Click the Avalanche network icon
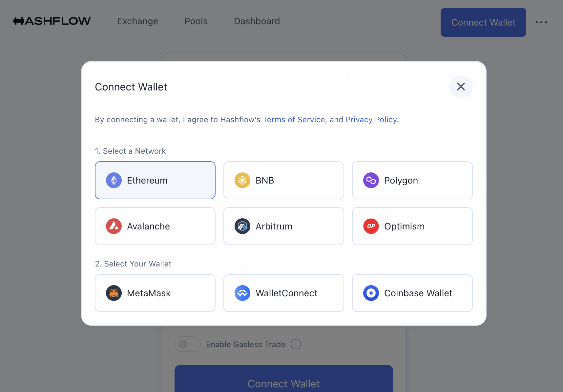 click(114, 226)
